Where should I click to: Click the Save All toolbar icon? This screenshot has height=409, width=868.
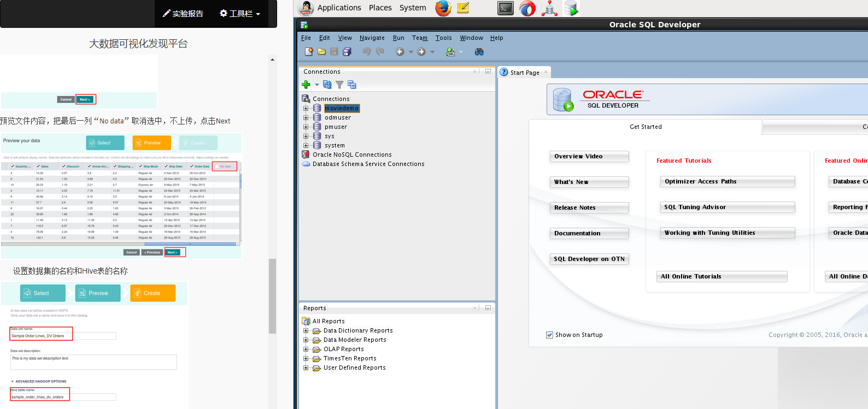tap(347, 51)
